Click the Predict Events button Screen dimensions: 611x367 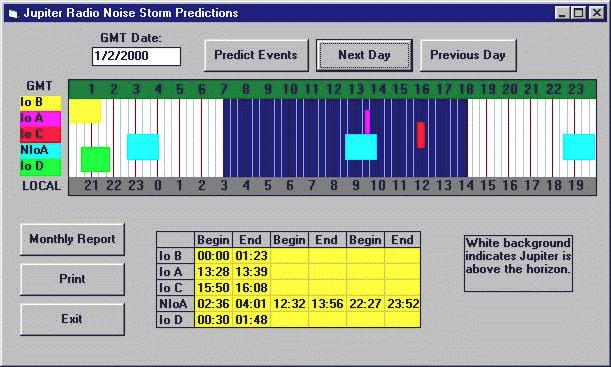click(256, 55)
